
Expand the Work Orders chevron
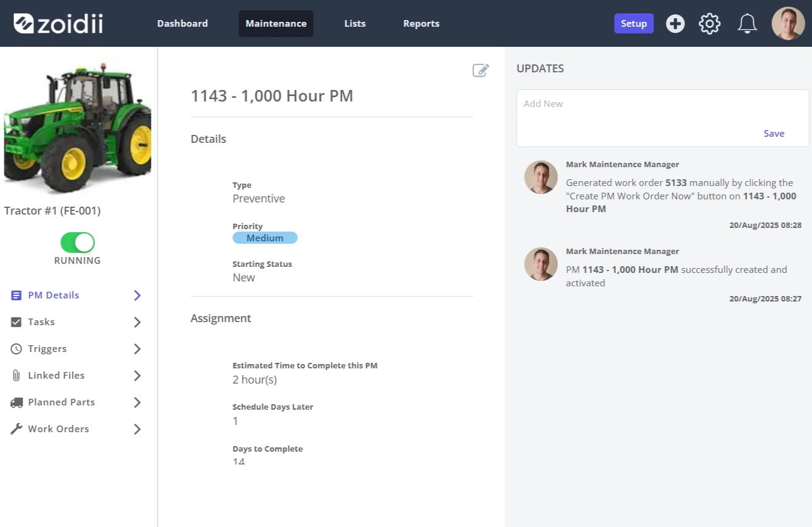point(137,429)
